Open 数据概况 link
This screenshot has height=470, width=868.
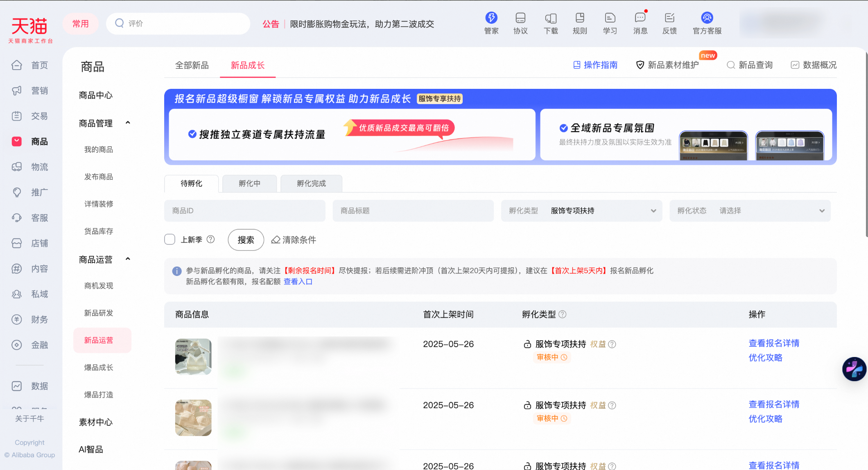pyautogui.click(x=814, y=65)
